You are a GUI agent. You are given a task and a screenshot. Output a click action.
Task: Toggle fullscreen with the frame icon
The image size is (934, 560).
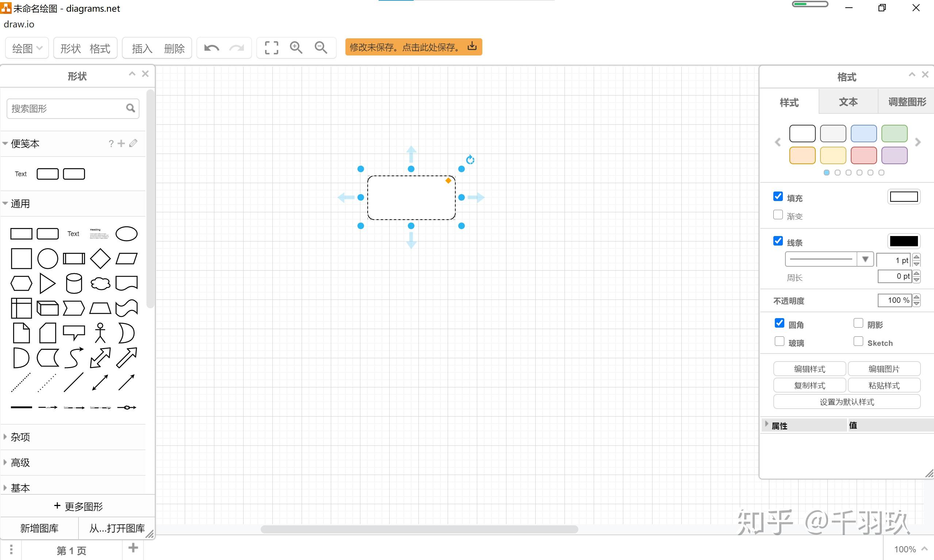pyautogui.click(x=271, y=48)
